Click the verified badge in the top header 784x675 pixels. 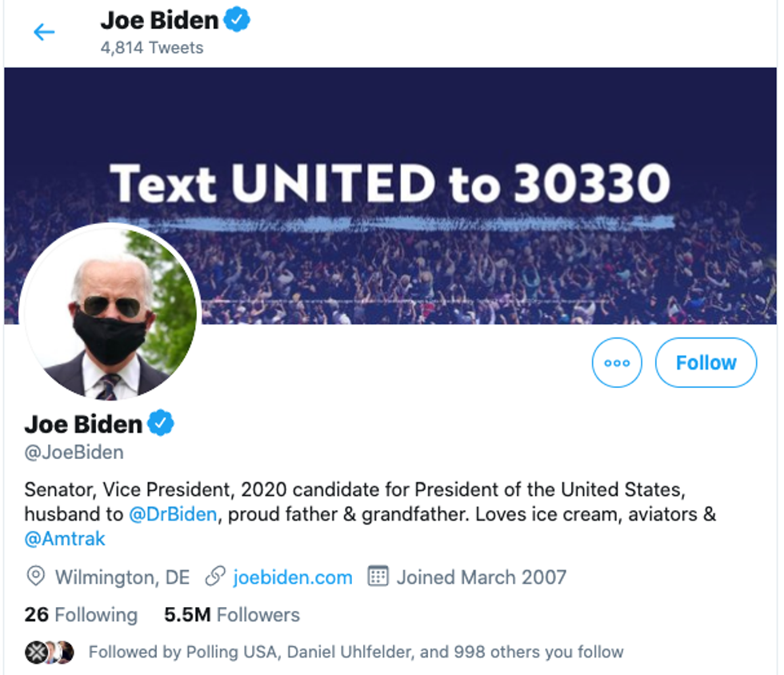click(236, 19)
